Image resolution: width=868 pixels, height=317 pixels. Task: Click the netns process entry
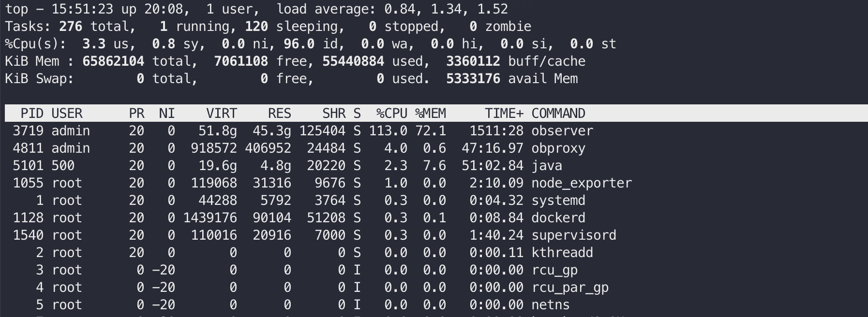click(551, 305)
